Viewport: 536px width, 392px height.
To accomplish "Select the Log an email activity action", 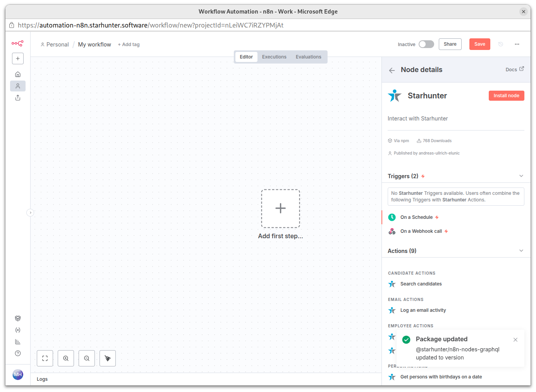I will coord(456,310).
